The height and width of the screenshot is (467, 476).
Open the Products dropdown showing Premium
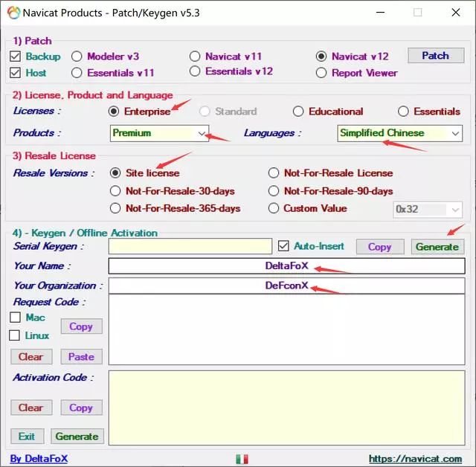coord(159,133)
